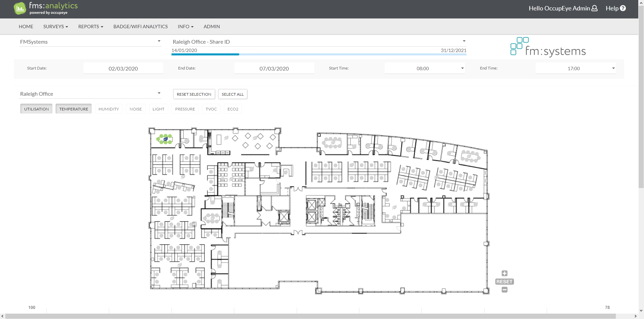Image resolution: width=644 pixels, height=319 pixels.
Task: Click the vertical scrollbar up arrow
Action: point(641,2)
